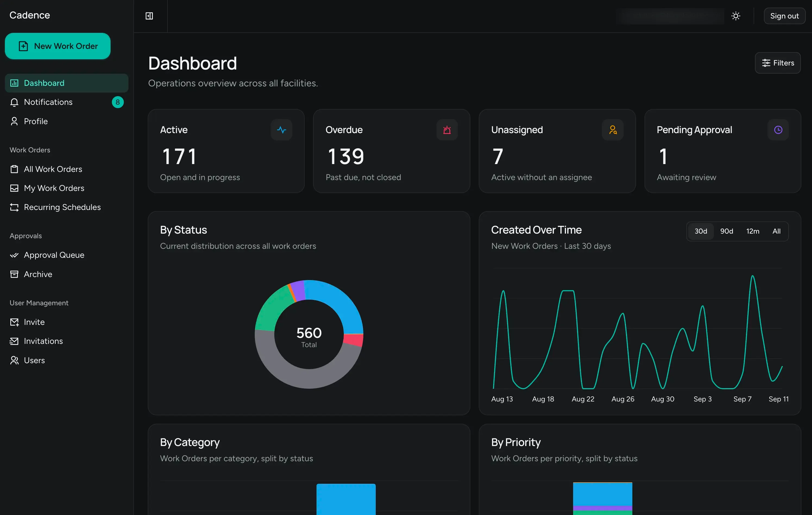Go to Dashboard in the sidebar
The height and width of the screenshot is (515, 812).
tap(67, 83)
